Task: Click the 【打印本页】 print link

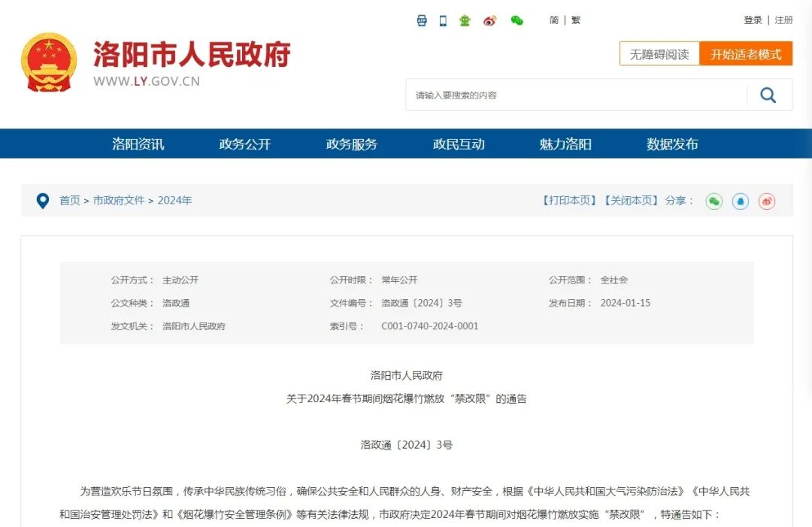Action: (569, 201)
